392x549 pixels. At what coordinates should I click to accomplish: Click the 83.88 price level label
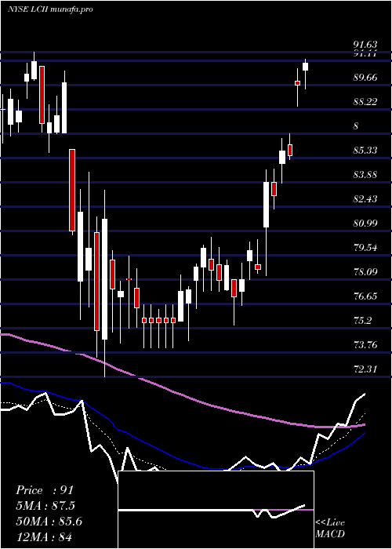365,174
